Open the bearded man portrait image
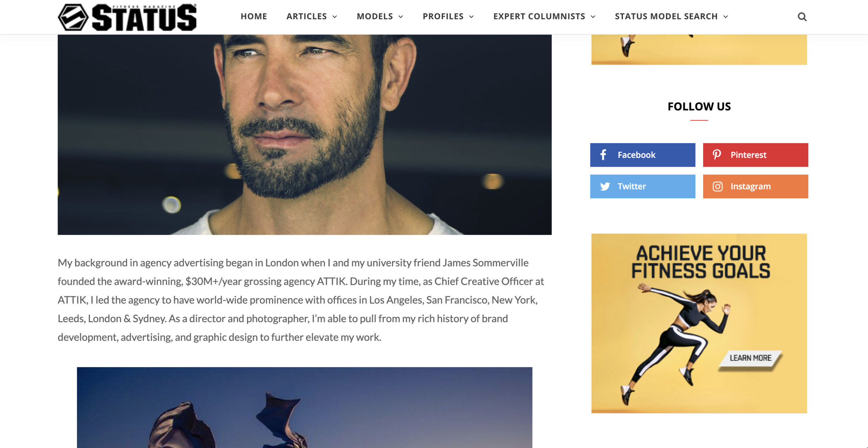Screen dimensions: 868x448 pyautogui.click(x=304, y=134)
